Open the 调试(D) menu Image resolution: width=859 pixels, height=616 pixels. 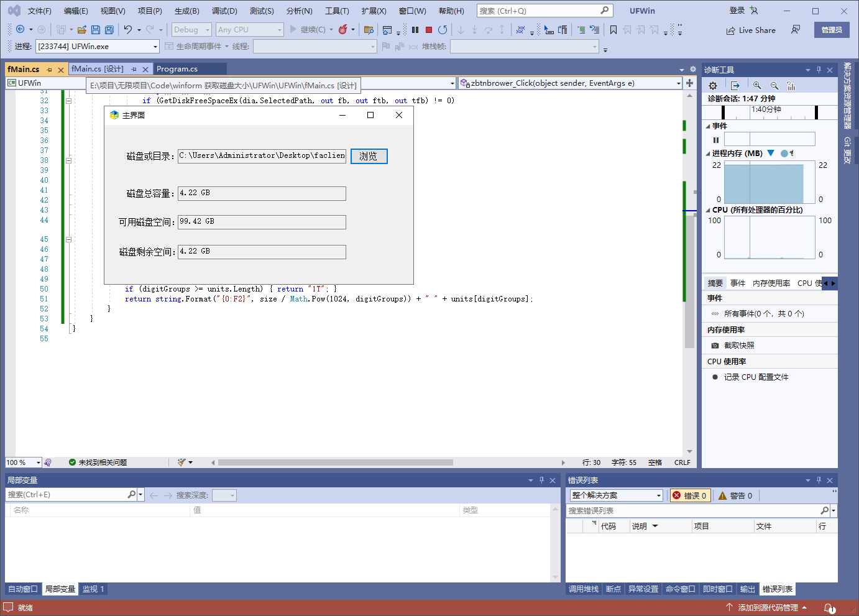[224, 11]
